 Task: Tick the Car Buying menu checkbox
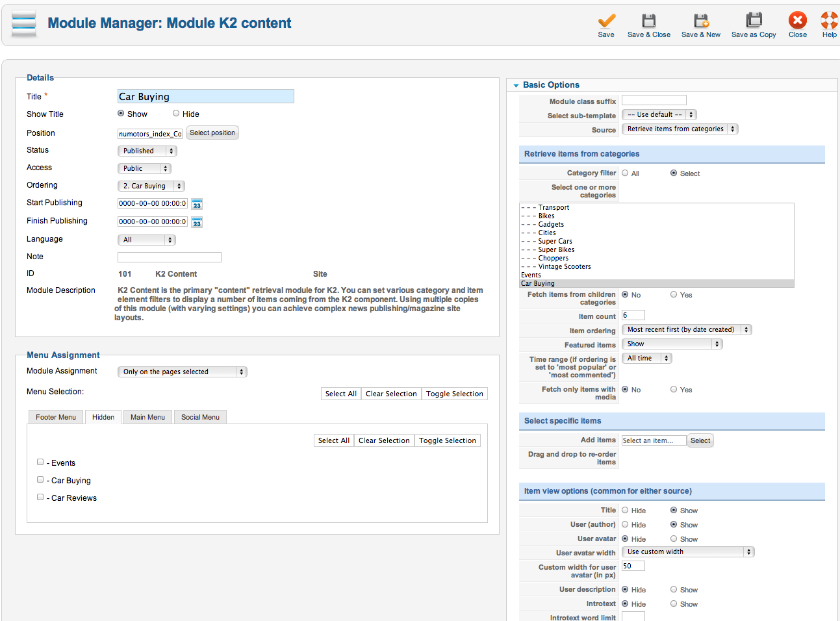click(x=40, y=479)
